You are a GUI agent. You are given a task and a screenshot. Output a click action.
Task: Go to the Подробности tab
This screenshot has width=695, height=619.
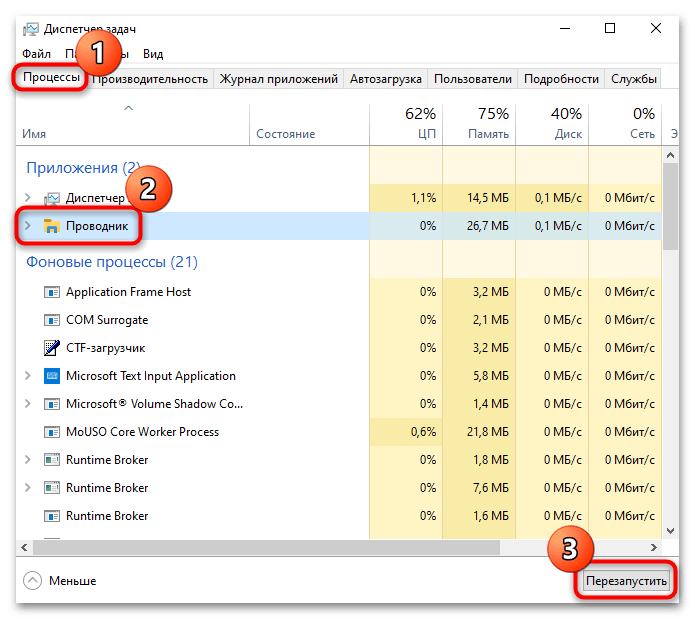(561, 79)
